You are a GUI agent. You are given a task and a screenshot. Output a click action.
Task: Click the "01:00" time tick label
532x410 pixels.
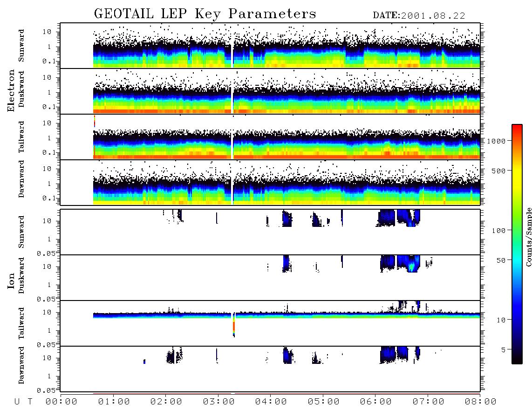pos(114,402)
